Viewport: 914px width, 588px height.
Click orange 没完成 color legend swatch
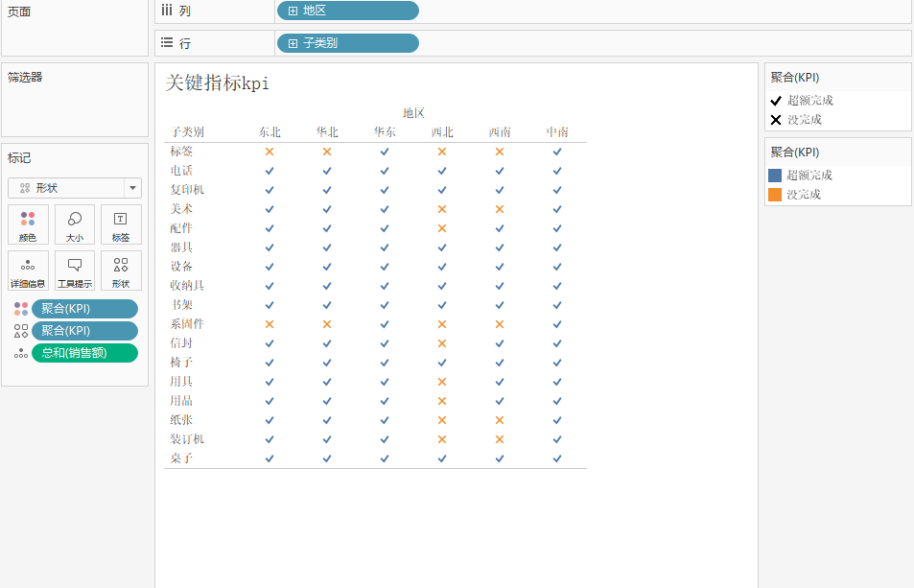coord(775,195)
